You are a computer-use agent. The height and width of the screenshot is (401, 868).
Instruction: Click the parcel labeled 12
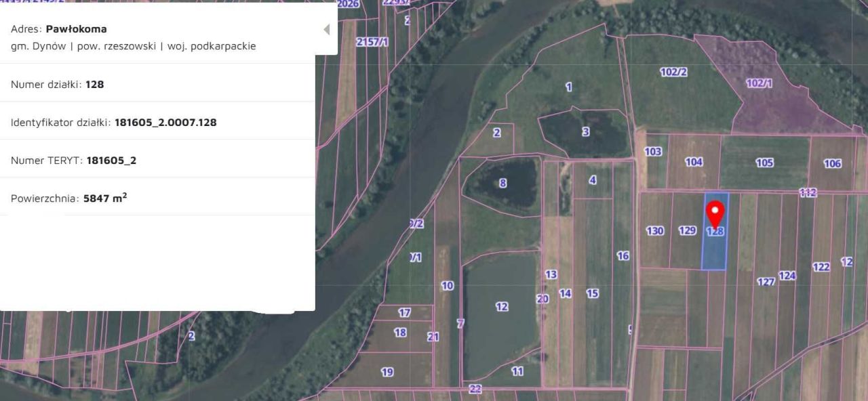[501, 307]
